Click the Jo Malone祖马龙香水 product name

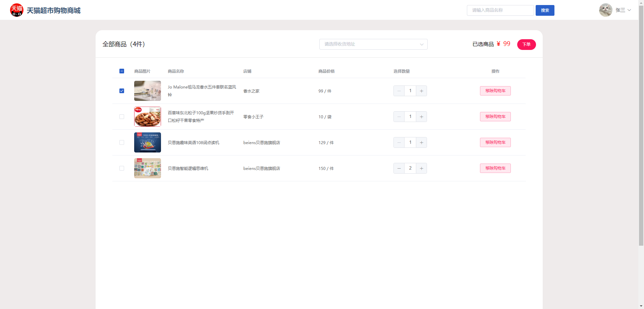tap(202, 91)
